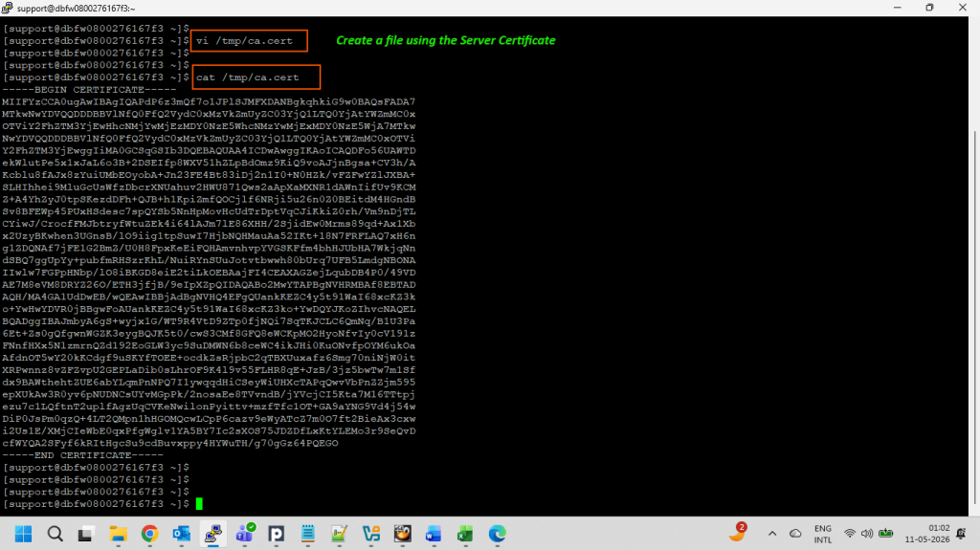The height and width of the screenshot is (550, 980).
Task: Show hidden system tray icons
Action: [772, 534]
